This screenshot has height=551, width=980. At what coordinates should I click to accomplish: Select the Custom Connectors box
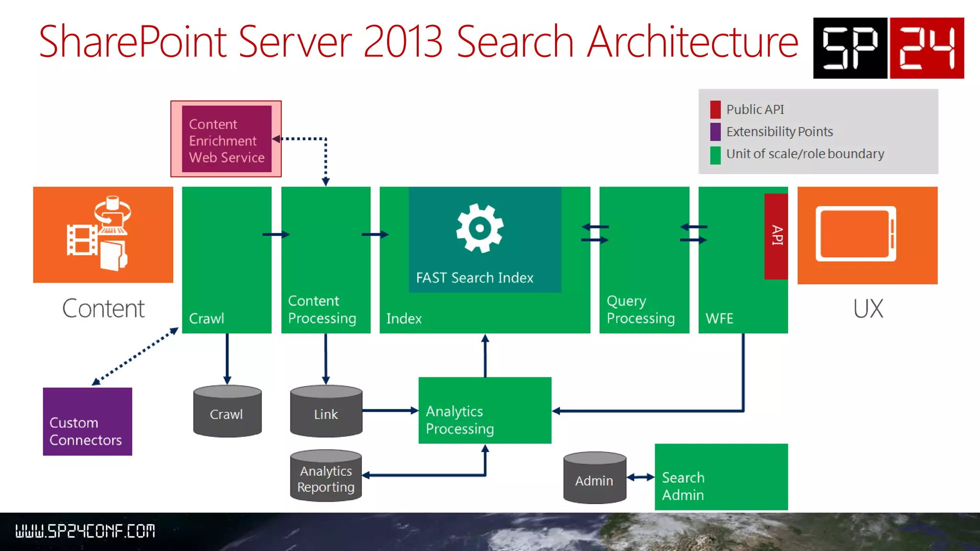(x=87, y=422)
